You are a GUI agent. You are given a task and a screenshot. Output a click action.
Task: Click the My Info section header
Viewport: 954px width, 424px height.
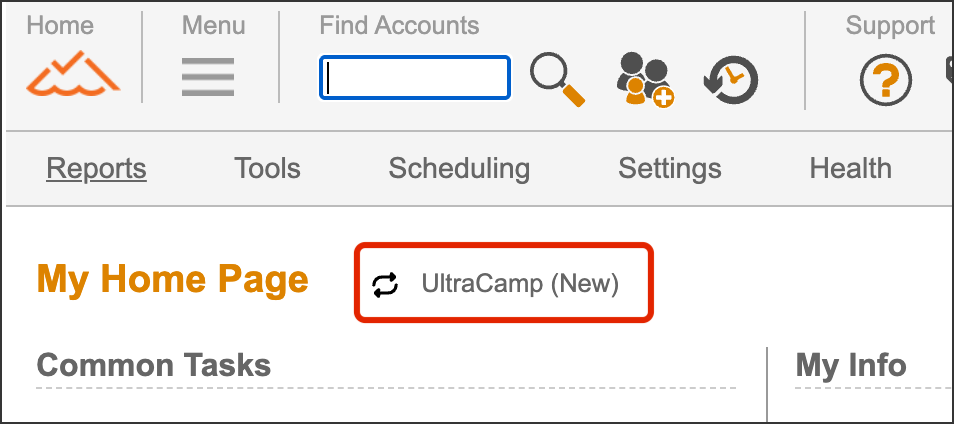coord(850,366)
